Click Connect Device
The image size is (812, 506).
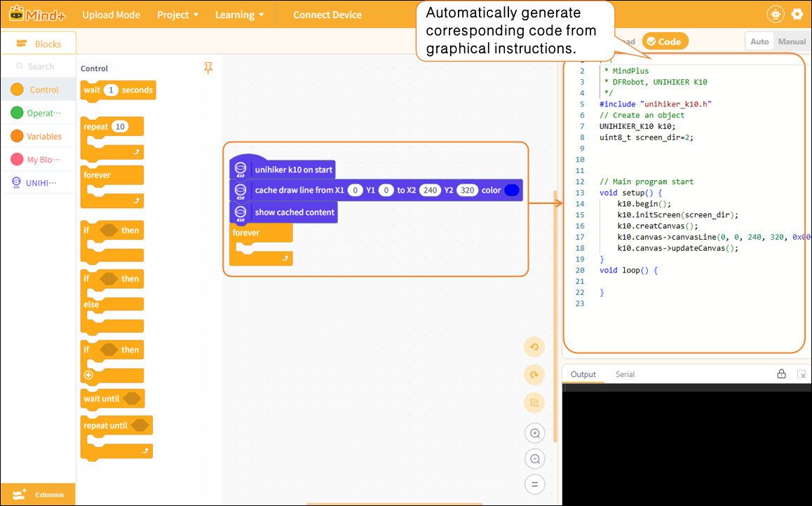tap(327, 15)
